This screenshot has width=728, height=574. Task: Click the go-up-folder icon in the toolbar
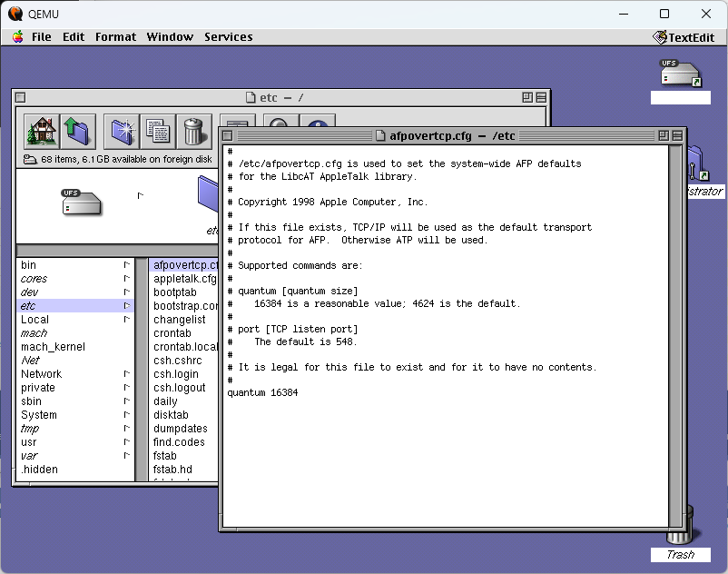pyautogui.click(x=78, y=132)
